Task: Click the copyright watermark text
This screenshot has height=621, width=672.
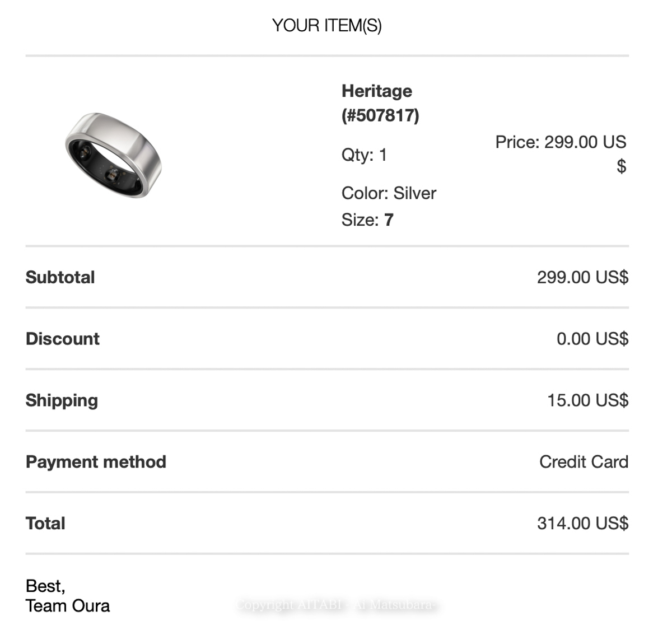Action: 336,605
